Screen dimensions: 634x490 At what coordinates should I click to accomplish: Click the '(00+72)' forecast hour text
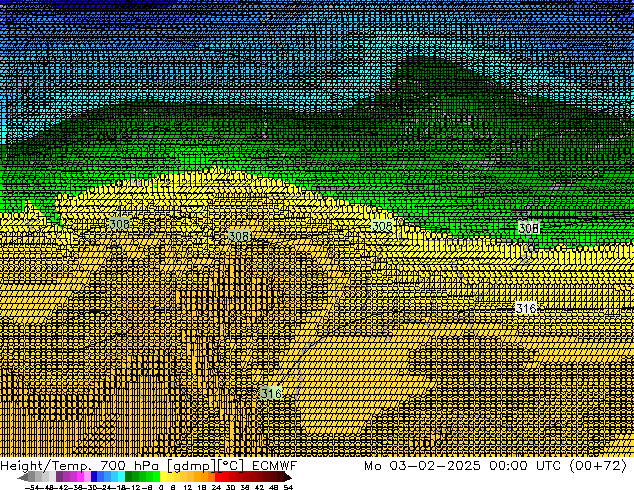[x=598, y=466]
